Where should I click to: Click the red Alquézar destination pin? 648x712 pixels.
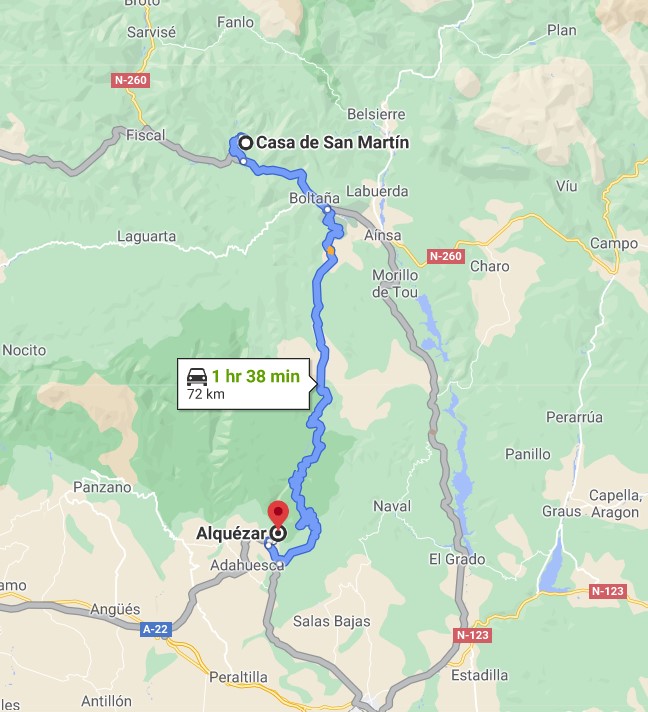(x=278, y=514)
